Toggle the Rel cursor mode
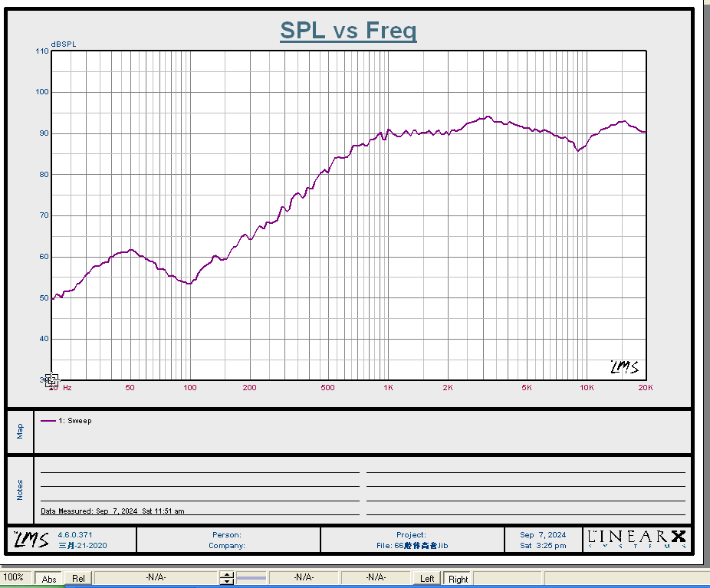710x588 pixels. pyautogui.click(x=78, y=579)
